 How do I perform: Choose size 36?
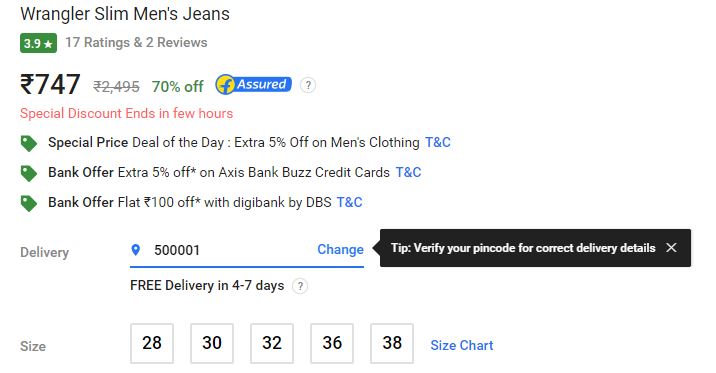pos(332,343)
